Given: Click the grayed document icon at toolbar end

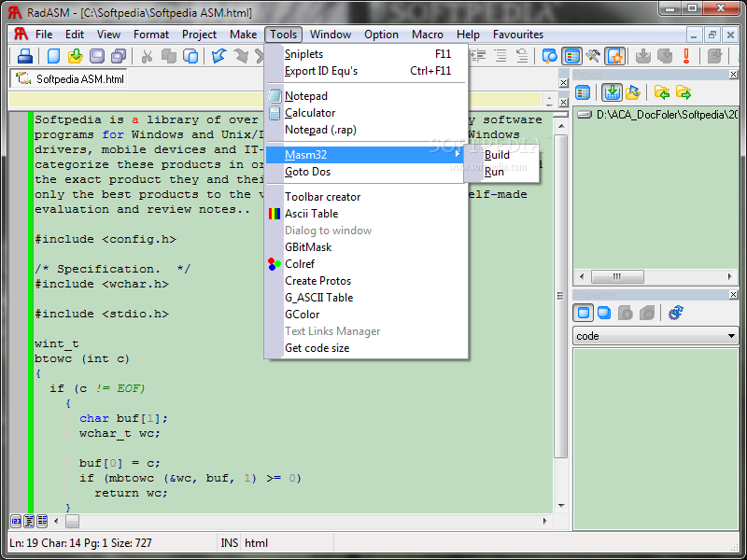Looking at the screenshot, I should click(x=714, y=56).
